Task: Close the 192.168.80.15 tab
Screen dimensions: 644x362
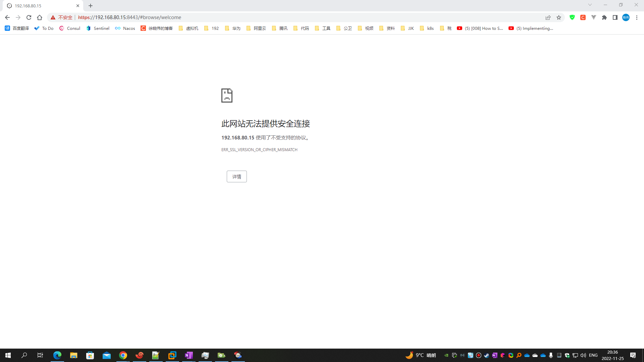Action: (x=78, y=6)
